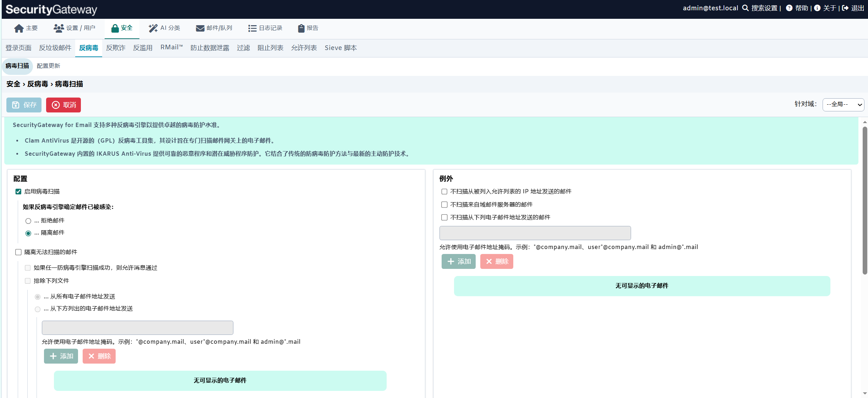The height and width of the screenshot is (398, 868).
Task: Check 不扫描从下列电子邮件地址发送的邮件
Action: point(444,217)
